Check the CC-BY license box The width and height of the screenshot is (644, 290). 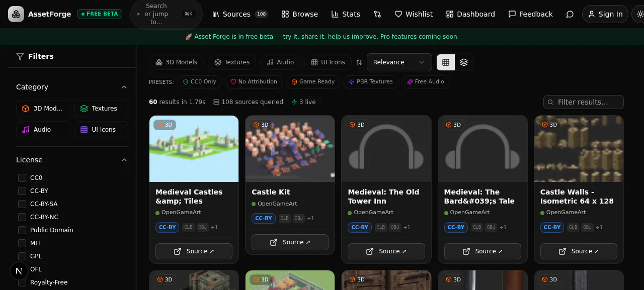click(22, 191)
